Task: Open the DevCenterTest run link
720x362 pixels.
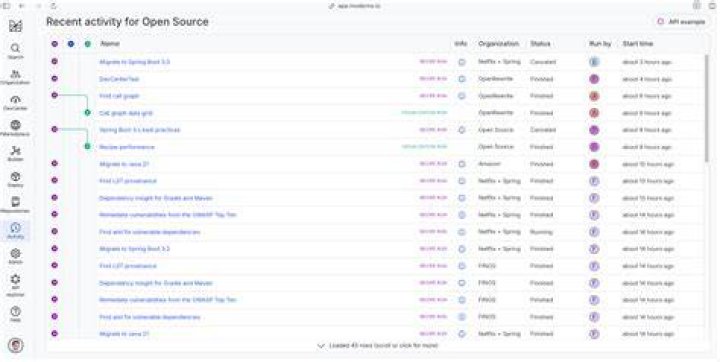Action: [119, 79]
